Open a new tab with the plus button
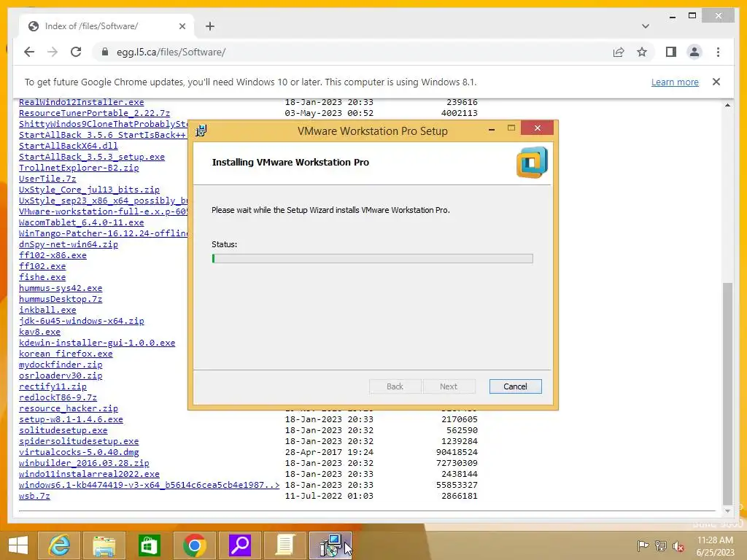 (x=210, y=26)
